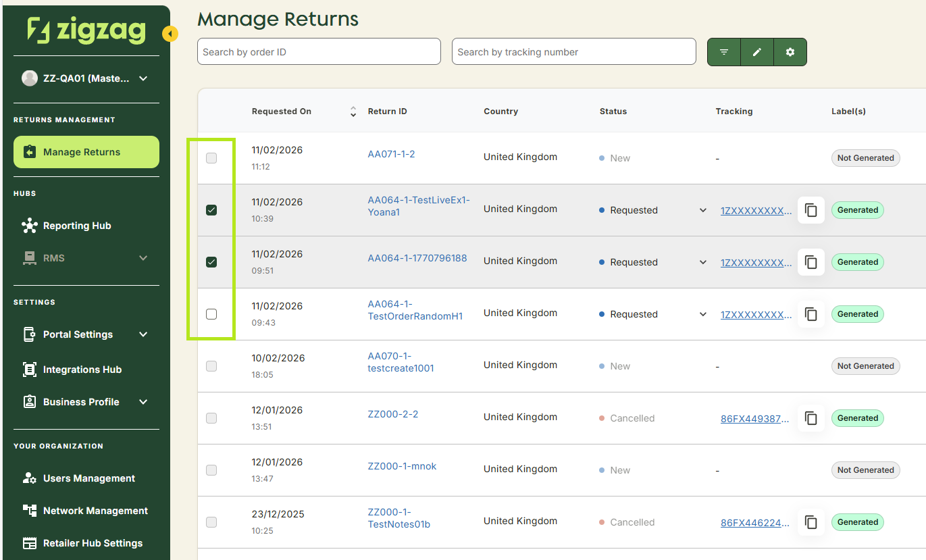Open status dropdown for AA064-1-1770796188
This screenshot has height=560, width=926.
[x=702, y=262]
